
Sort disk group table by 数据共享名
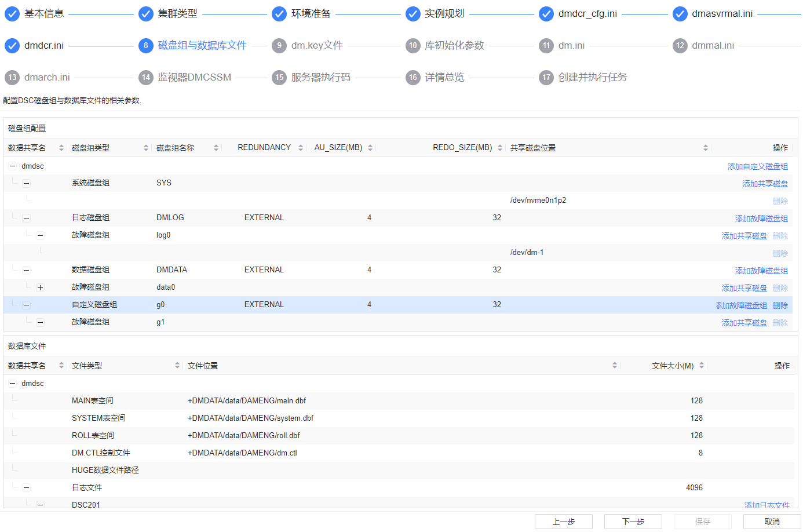61,148
